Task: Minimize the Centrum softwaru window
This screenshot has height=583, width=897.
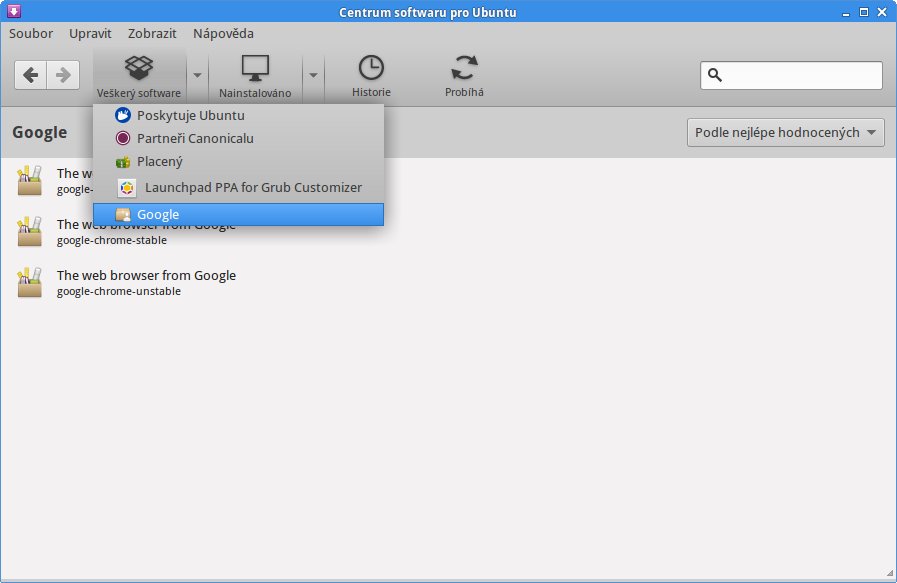Action: [846, 12]
